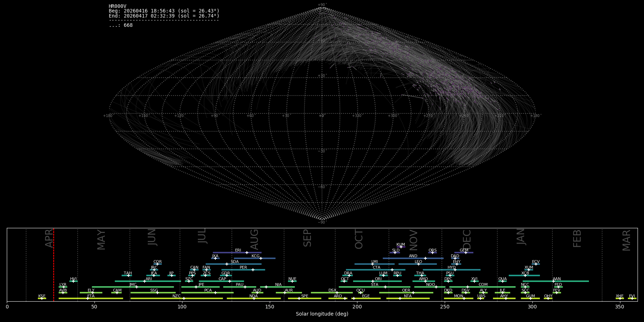Click the ETA shower label
Viewport: 644px width, 322px height.
[x=91, y=296]
